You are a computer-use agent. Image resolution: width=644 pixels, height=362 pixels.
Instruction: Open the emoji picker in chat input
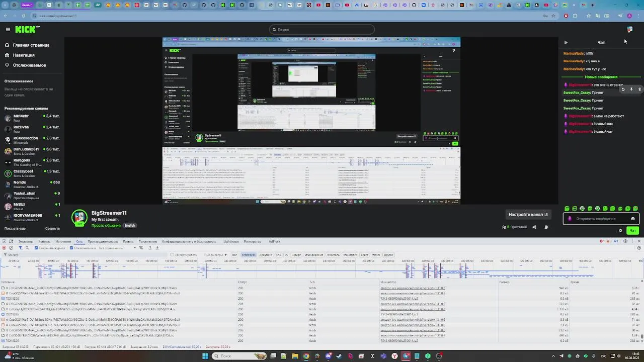[633, 219]
